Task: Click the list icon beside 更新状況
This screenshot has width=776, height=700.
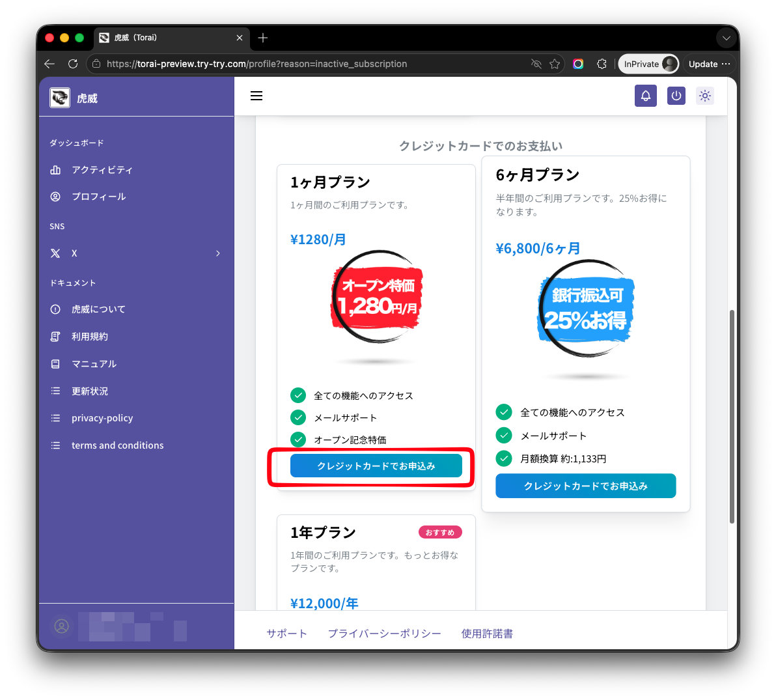Action: [55, 391]
